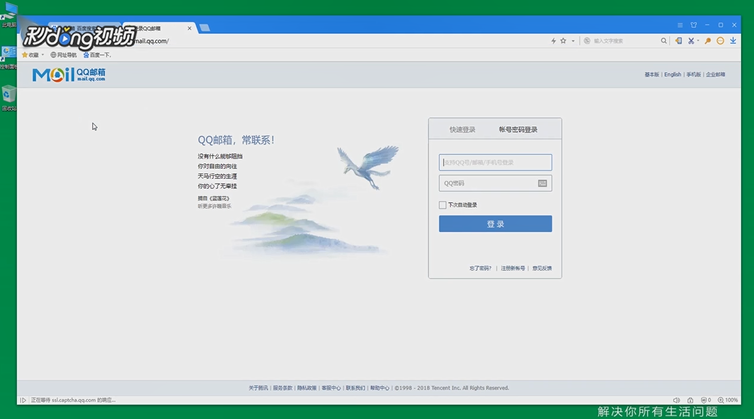Screen dimensions: 754x419
Task: Open 联系我们 footer link
Action: [355, 388]
